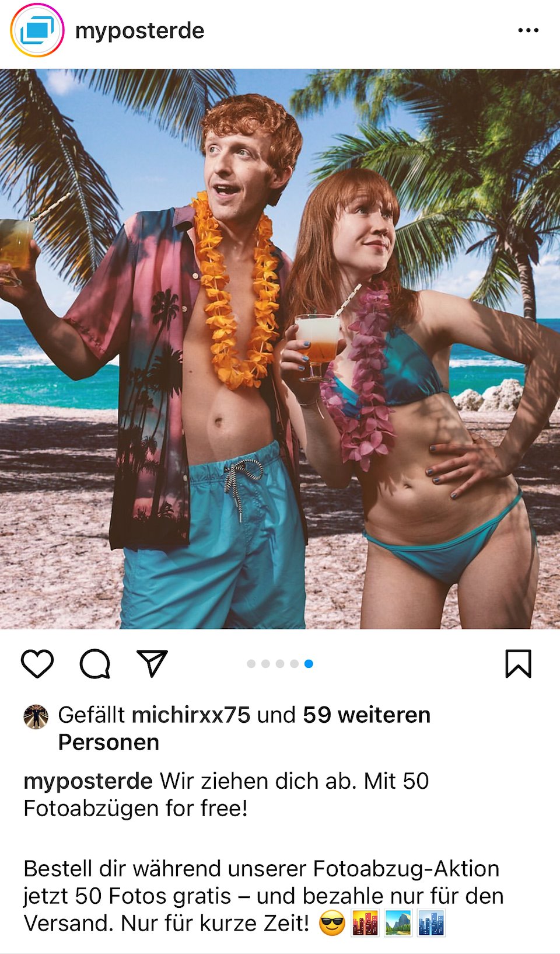Tap the beach couple post image
The height and width of the screenshot is (954, 560).
point(280,349)
